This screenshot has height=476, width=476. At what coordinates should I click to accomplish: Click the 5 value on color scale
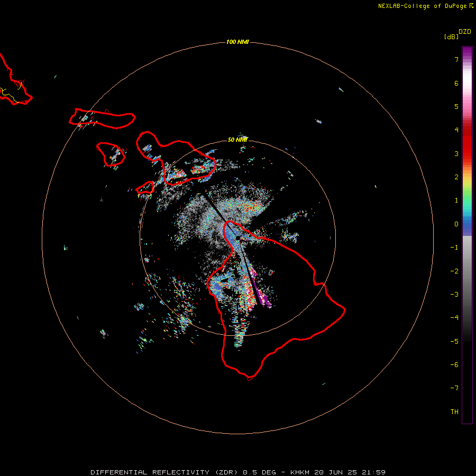coord(456,106)
